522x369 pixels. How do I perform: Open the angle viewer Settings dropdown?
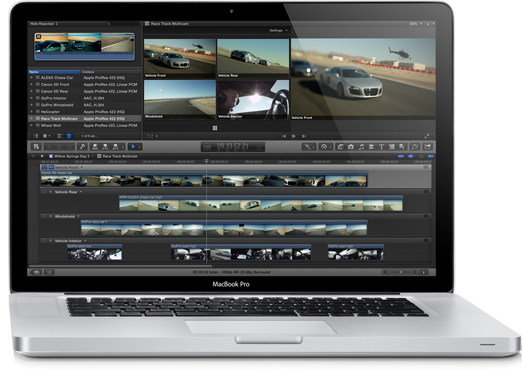coord(278,31)
